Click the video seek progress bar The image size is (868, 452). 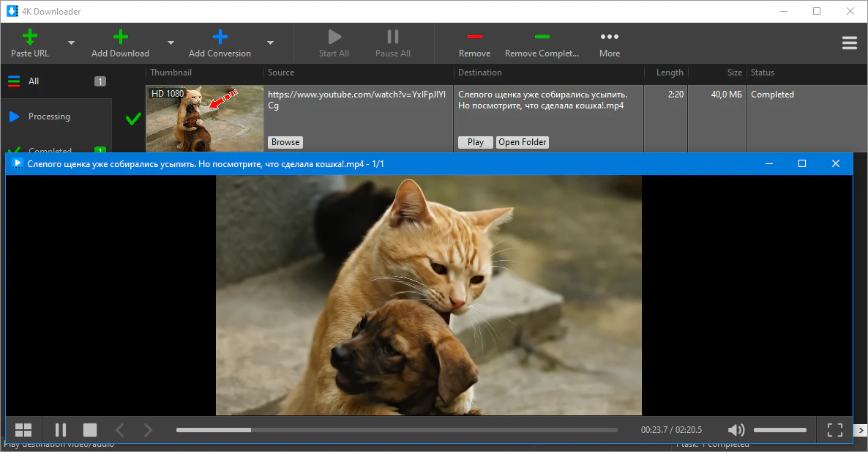[397, 430]
